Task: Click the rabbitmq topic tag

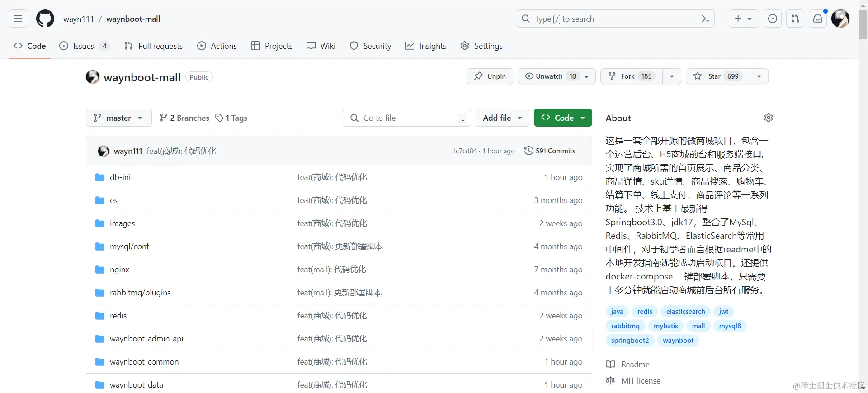Action: 625,326
